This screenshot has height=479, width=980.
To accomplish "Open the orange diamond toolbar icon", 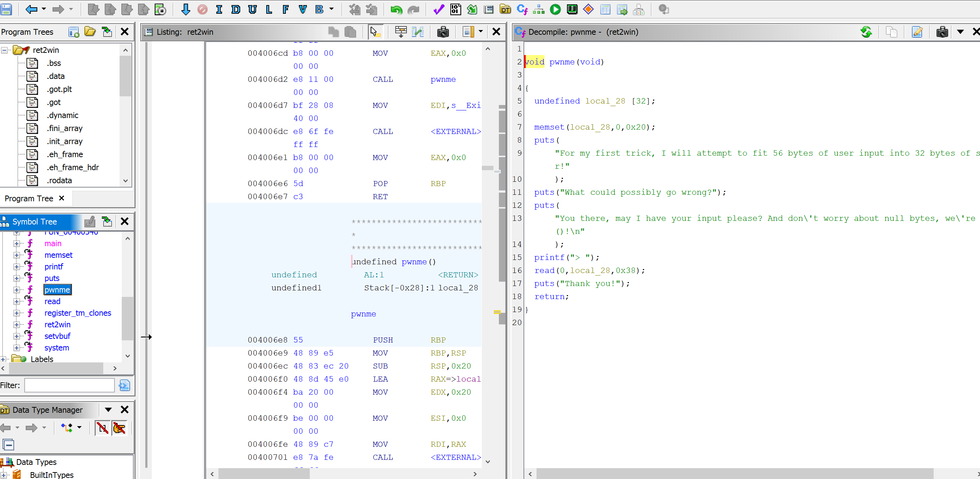I will tap(588, 9).
